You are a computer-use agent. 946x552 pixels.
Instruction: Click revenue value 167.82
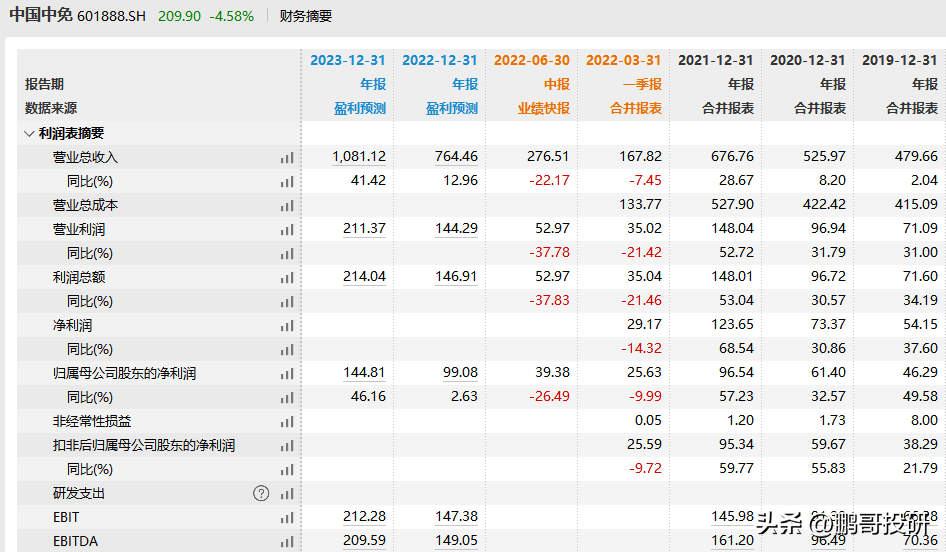coord(640,157)
